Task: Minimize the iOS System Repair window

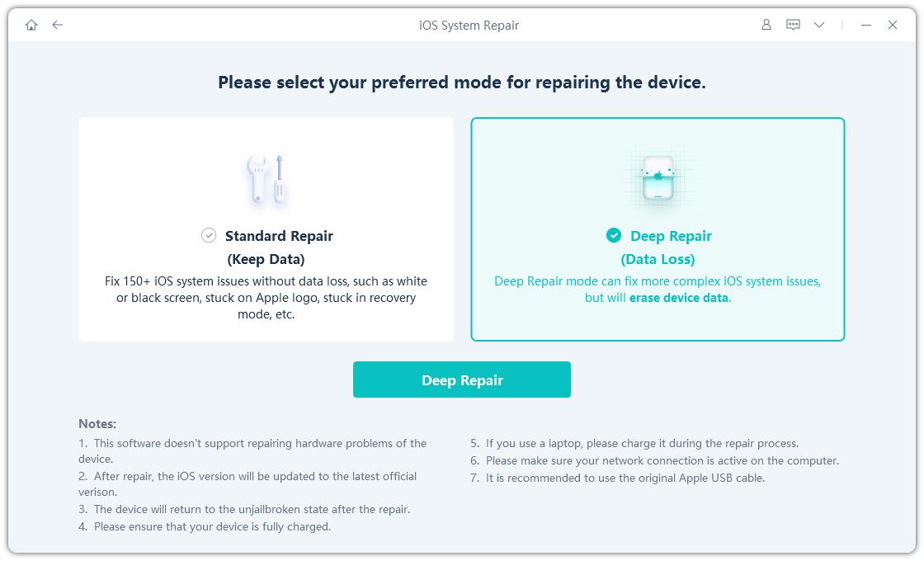Action: (x=865, y=25)
